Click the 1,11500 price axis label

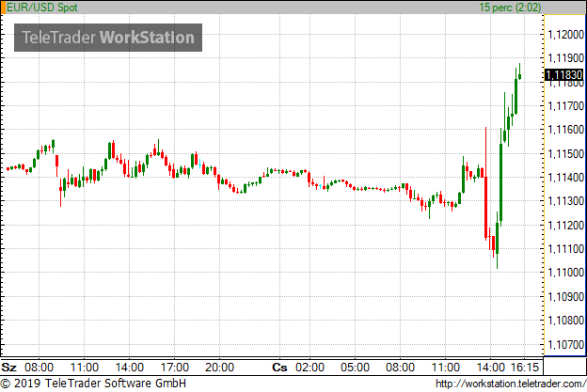click(x=565, y=153)
